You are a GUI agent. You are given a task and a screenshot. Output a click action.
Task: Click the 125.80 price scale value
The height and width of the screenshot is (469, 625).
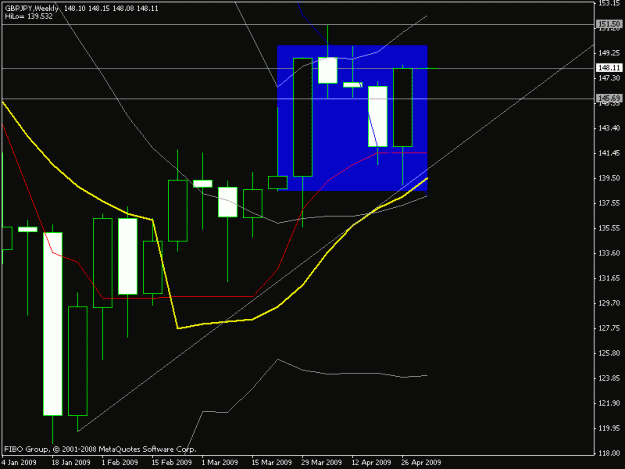point(609,353)
